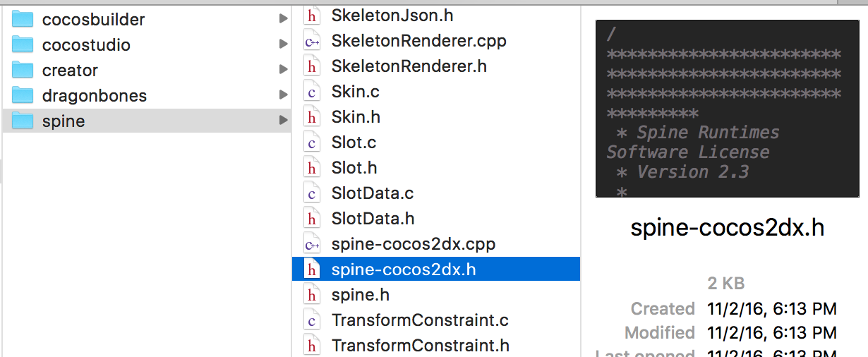This screenshot has height=357, width=868.
Task: Select SkeletonRenderer.cpp file name
Action: click(x=419, y=41)
